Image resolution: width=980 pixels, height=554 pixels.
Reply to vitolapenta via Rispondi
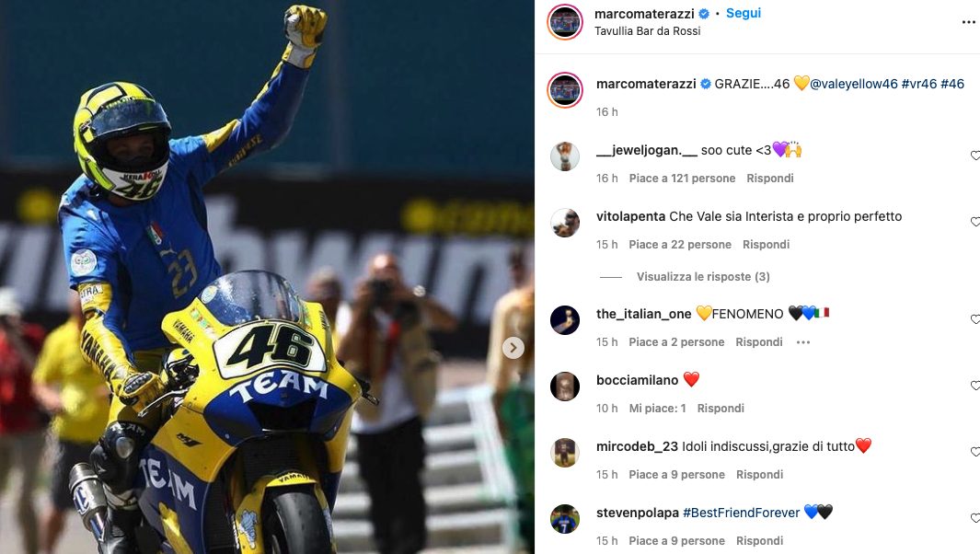(766, 245)
